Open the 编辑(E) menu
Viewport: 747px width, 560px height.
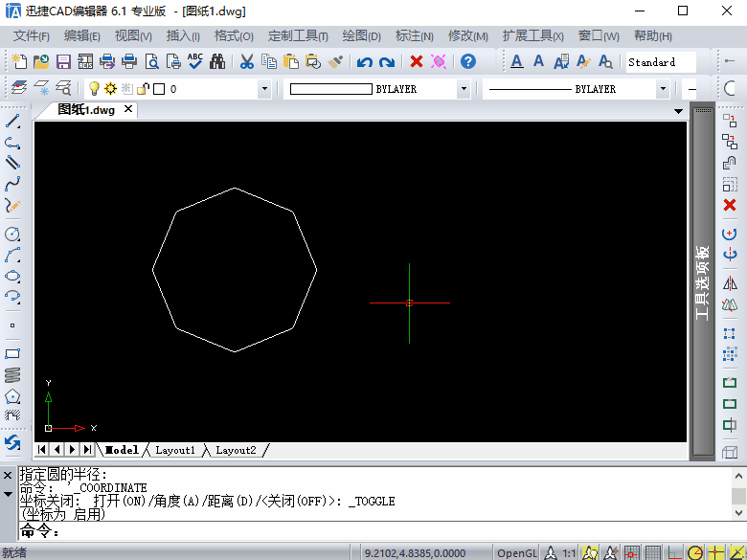(82, 36)
